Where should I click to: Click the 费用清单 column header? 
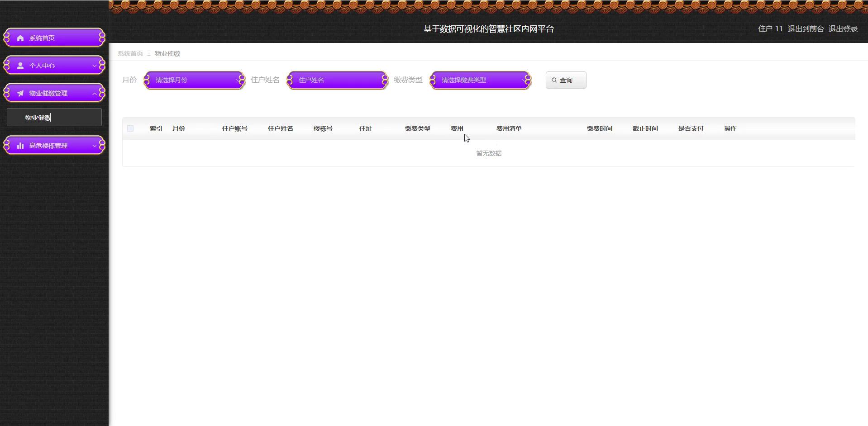509,128
